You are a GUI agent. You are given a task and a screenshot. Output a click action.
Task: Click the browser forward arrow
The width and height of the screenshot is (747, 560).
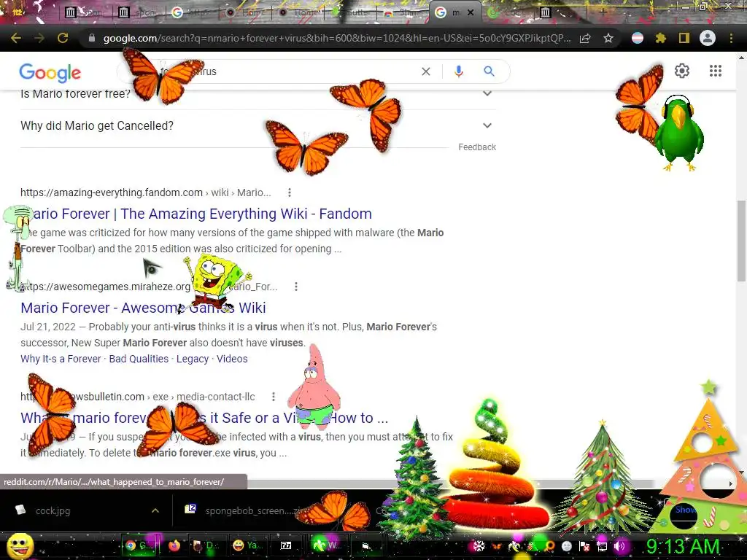point(39,38)
